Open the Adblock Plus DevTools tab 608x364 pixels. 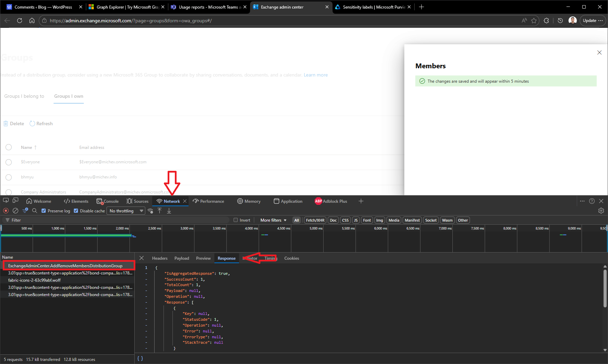pos(331,201)
